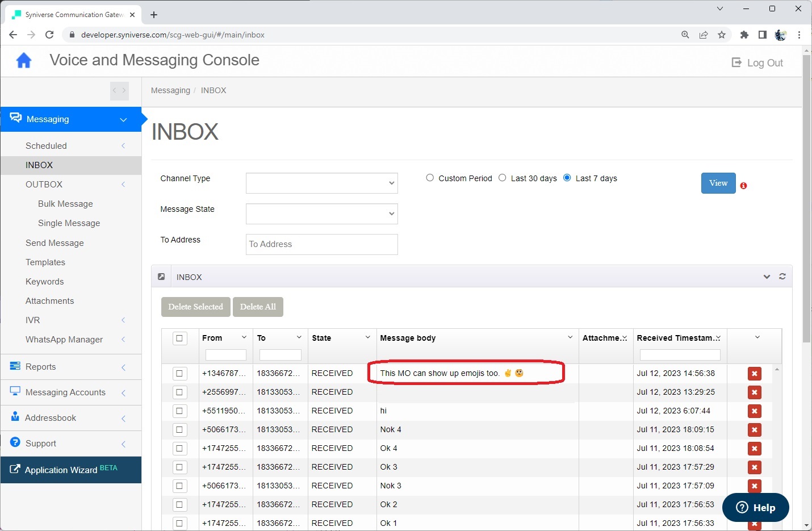Image resolution: width=812 pixels, height=531 pixels.
Task: Open the Help chat button
Action: pos(755,508)
